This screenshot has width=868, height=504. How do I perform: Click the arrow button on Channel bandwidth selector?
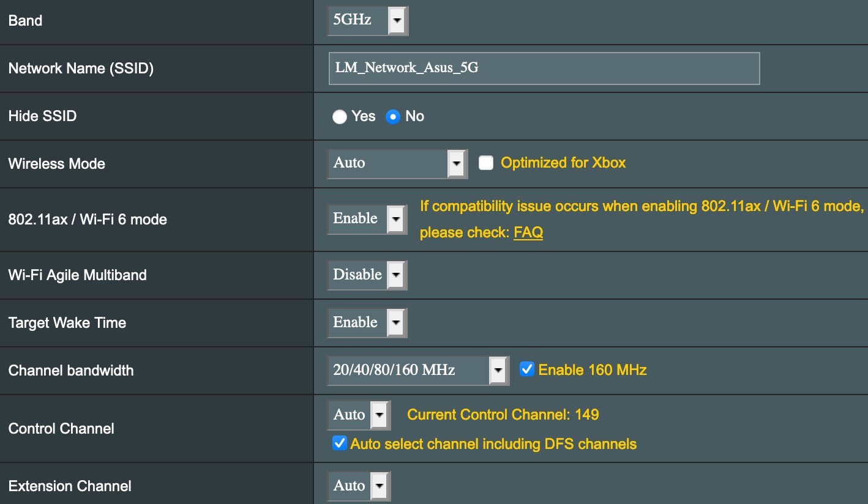tap(498, 370)
